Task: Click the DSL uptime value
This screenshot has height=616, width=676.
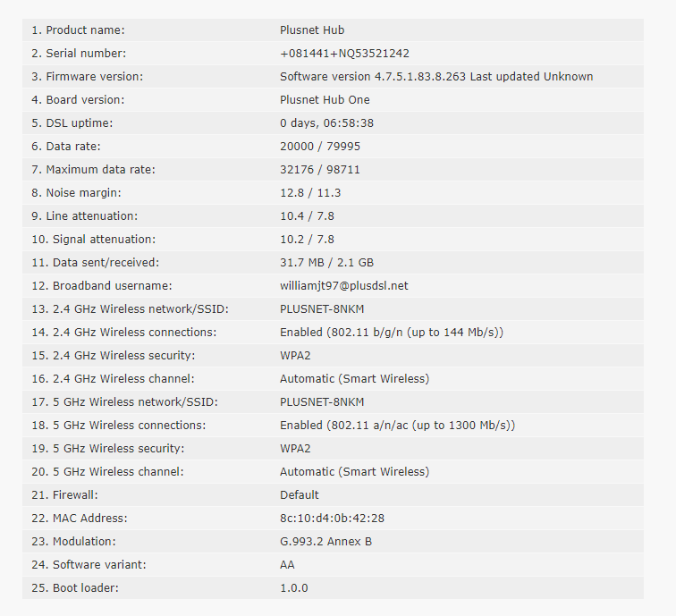Action: (x=326, y=123)
